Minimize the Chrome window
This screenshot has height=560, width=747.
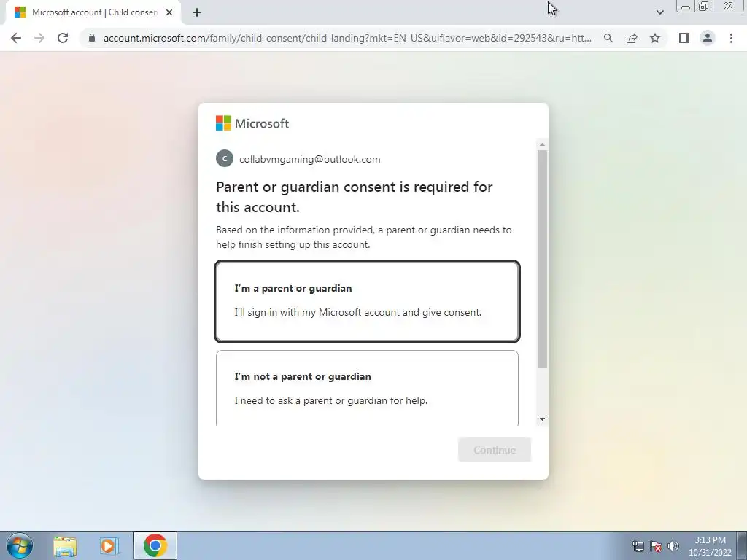(x=686, y=7)
